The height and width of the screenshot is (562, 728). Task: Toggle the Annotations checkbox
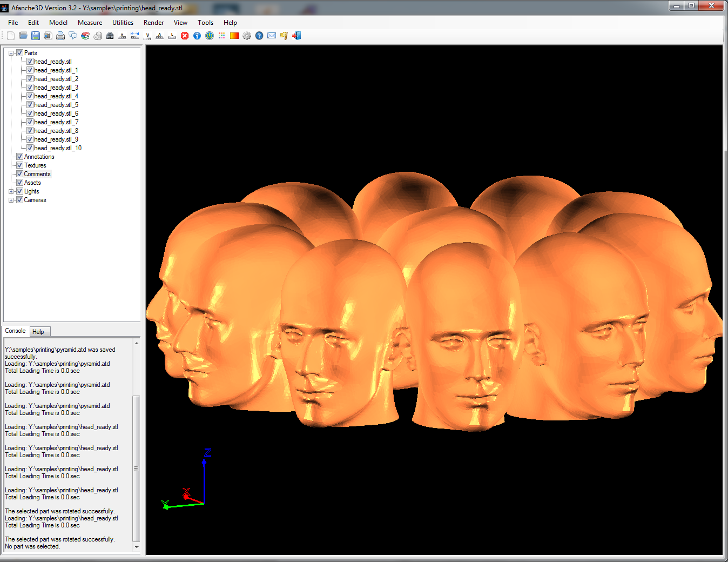click(x=20, y=157)
